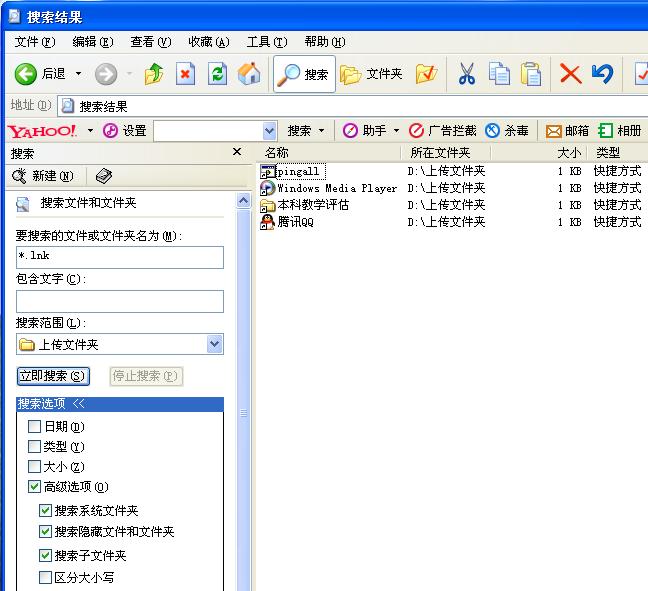
Task: Click the Home house icon
Action: pos(249,74)
